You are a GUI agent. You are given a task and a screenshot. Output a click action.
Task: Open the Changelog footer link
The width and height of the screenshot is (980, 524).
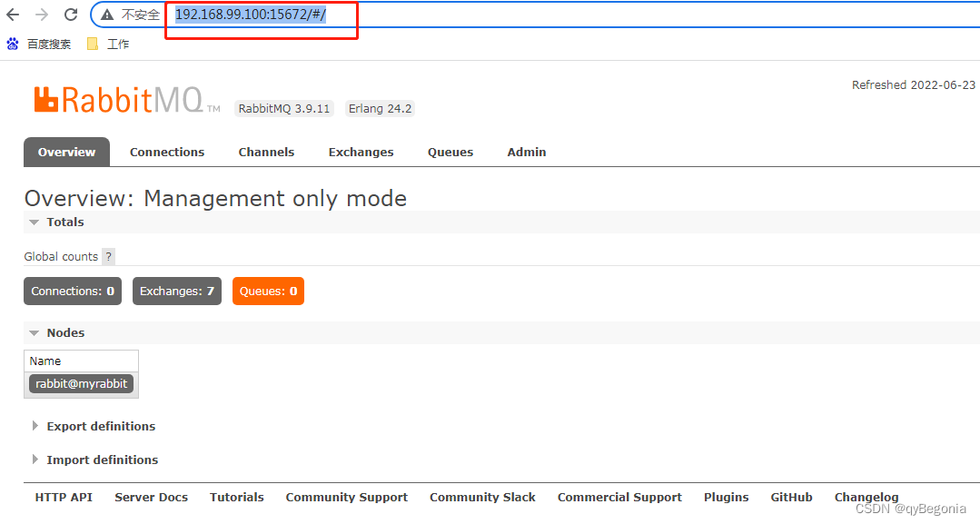[866, 497]
